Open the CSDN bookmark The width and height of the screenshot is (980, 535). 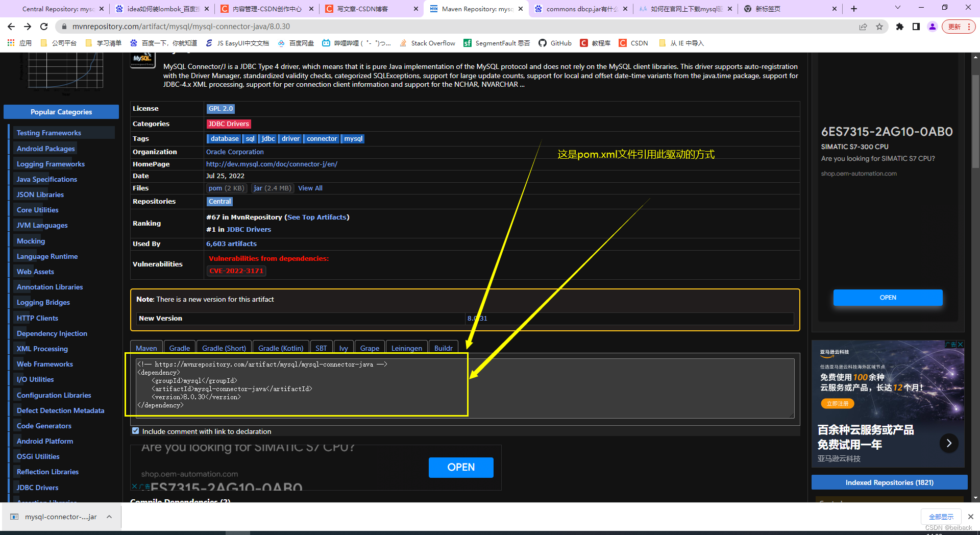(633, 43)
